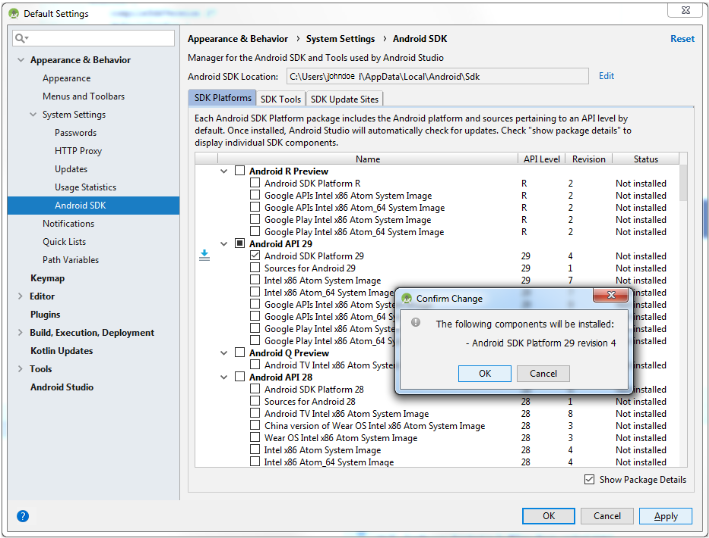Click the info icon in Confirm Change dialog
Image resolution: width=709 pixels, height=538 pixels.
point(416,324)
